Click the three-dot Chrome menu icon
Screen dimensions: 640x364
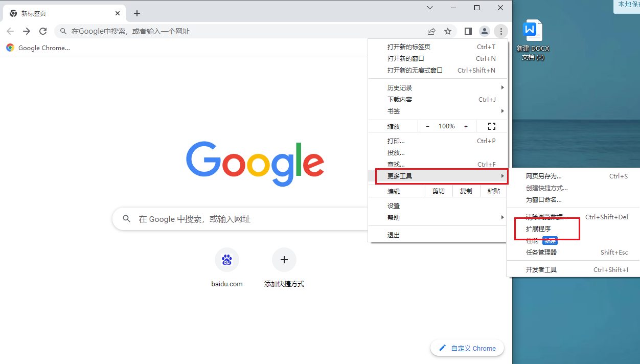coord(501,31)
